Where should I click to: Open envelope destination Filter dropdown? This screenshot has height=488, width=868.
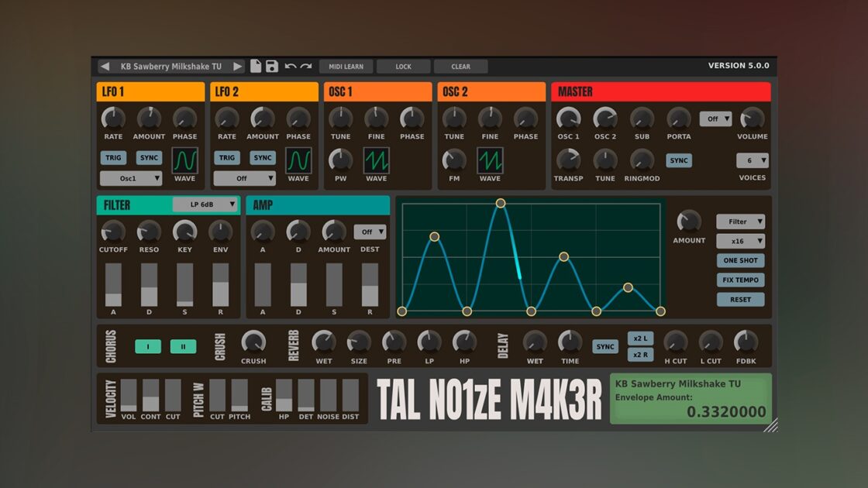pyautogui.click(x=741, y=222)
